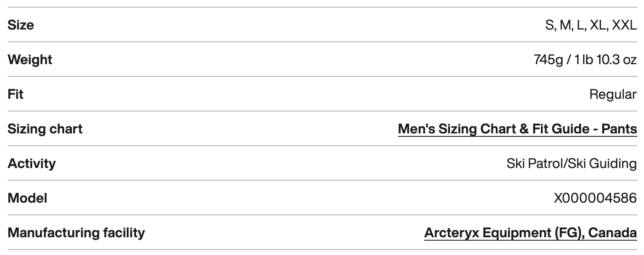The width and height of the screenshot is (644, 255).
Task: Click the Weight row label
Action: tap(30, 60)
